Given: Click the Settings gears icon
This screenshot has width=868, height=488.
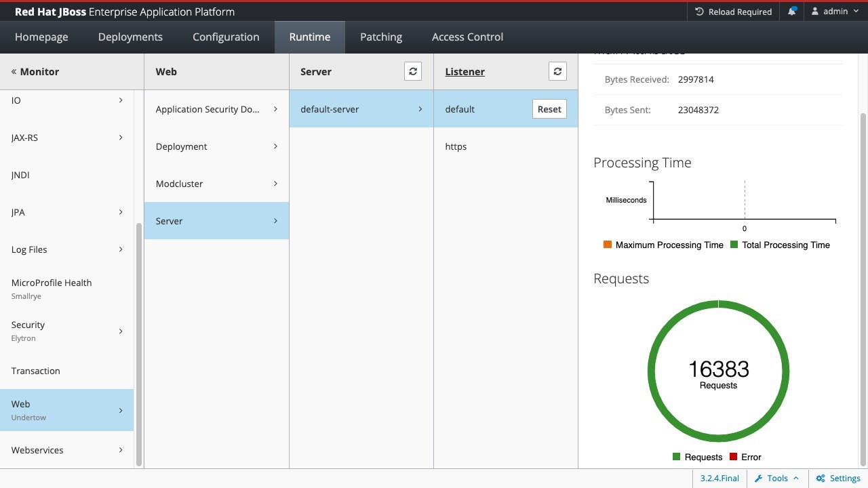Looking at the screenshot, I should (821, 479).
